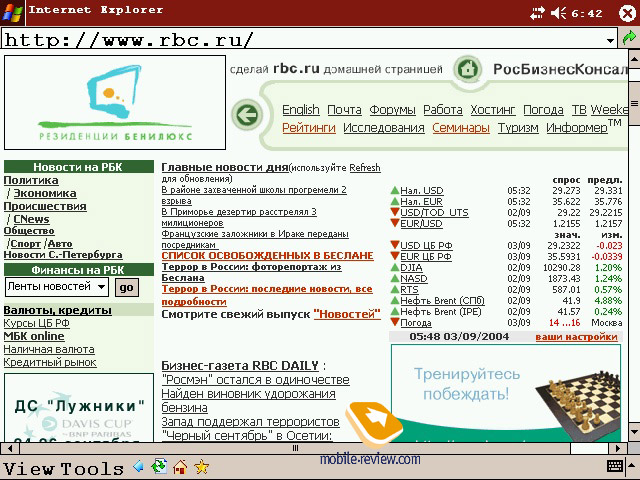Open the Форумы link

pyautogui.click(x=392, y=110)
